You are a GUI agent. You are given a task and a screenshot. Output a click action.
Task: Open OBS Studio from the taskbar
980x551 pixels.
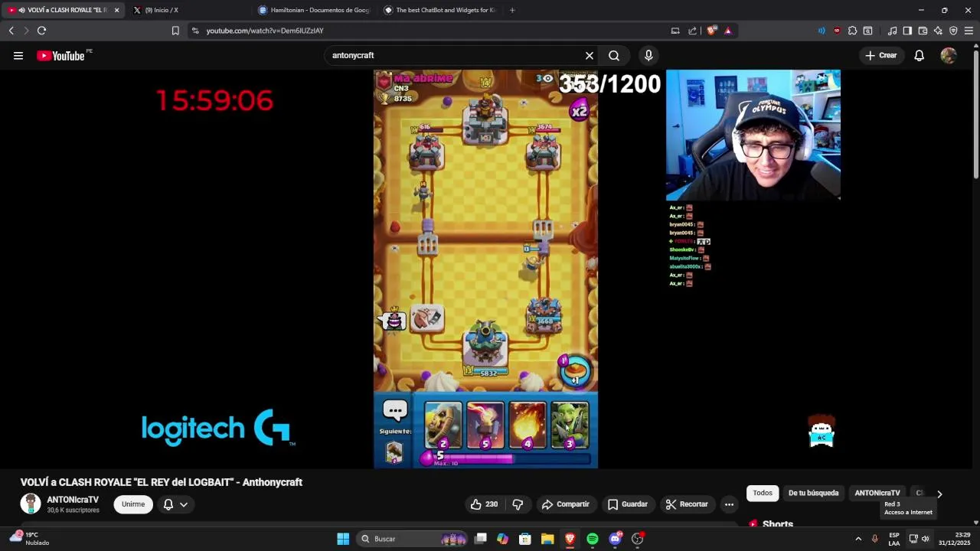[637, 539]
